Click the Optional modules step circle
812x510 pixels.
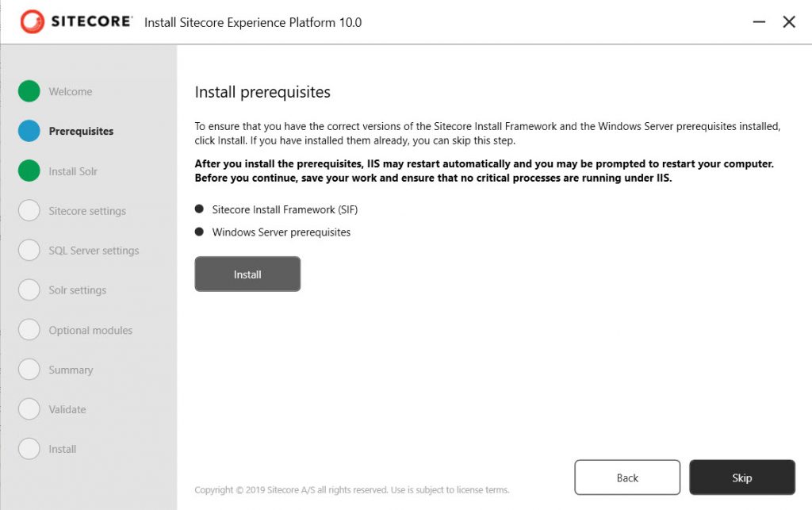29,330
